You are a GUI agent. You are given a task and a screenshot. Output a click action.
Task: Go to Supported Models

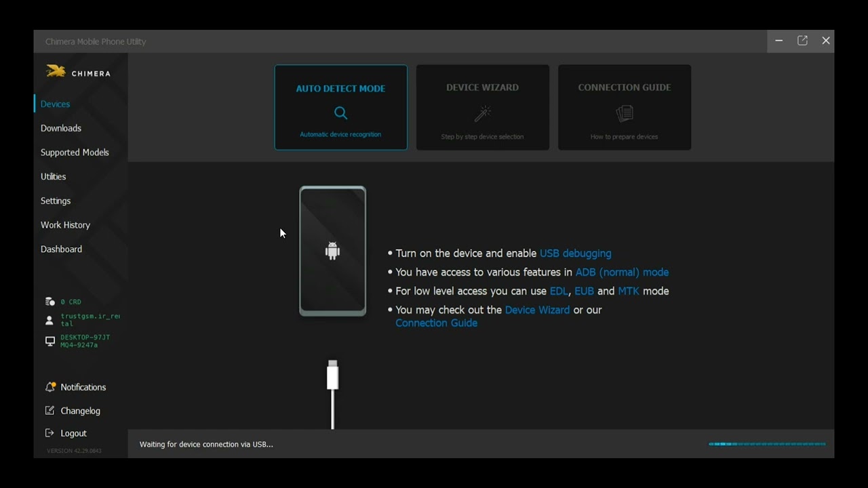[x=75, y=152]
